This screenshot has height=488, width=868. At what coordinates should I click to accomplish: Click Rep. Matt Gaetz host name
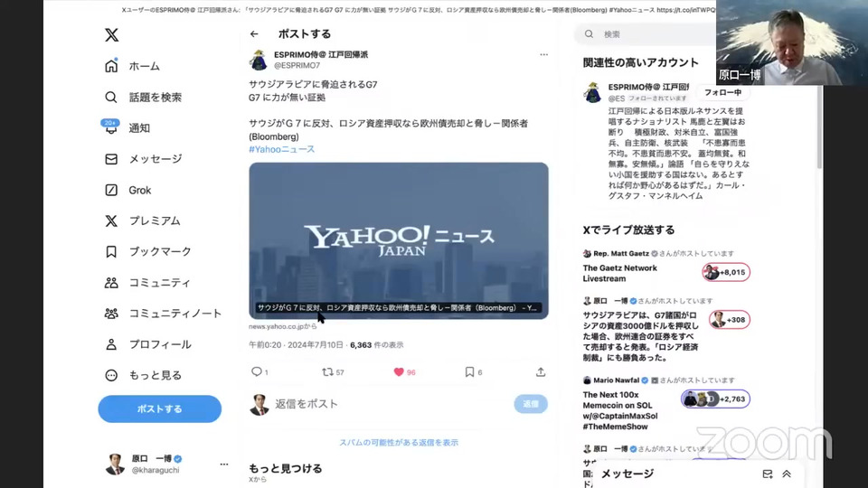621,253
